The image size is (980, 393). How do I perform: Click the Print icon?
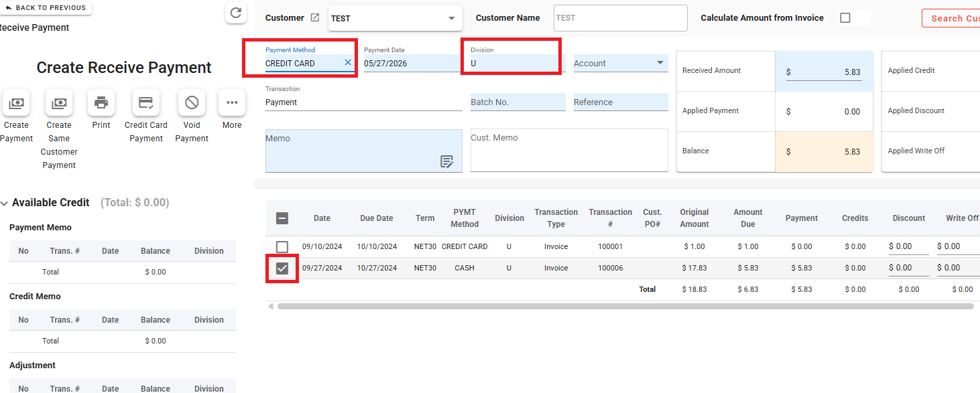pyautogui.click(x=101, y=102)
